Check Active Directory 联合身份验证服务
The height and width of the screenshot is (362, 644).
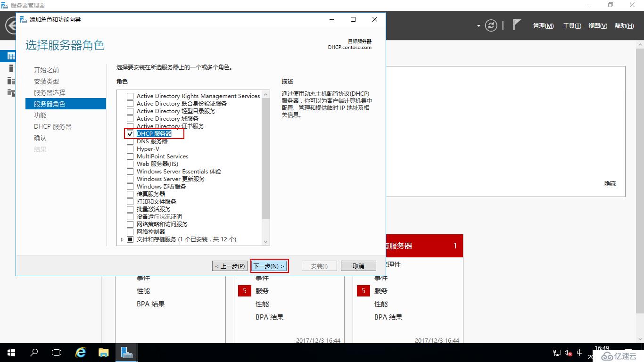click(130, 104)
